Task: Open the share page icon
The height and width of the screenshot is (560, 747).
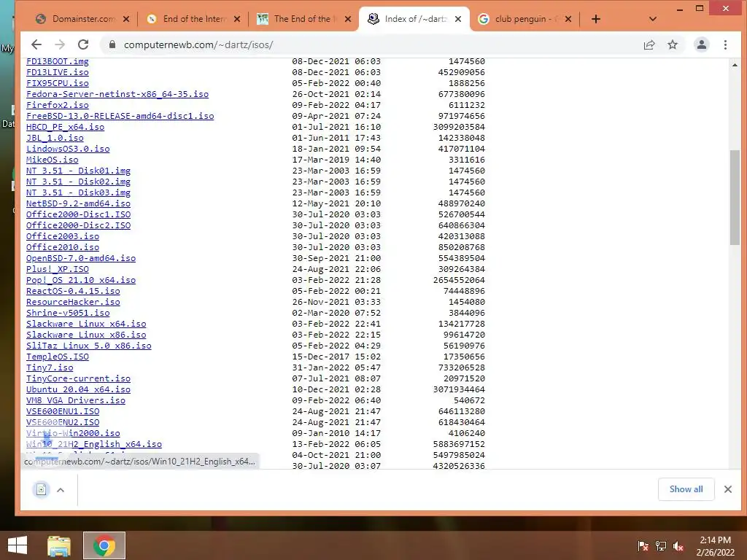Action: pyautogui.click(x=649, y=44)
